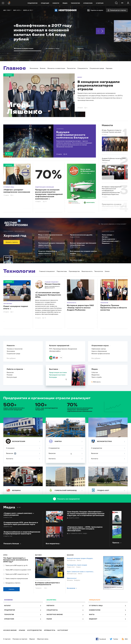Open Предстоящие выставки link
Screen dimensions: 131x644
(x=58, y=372)
